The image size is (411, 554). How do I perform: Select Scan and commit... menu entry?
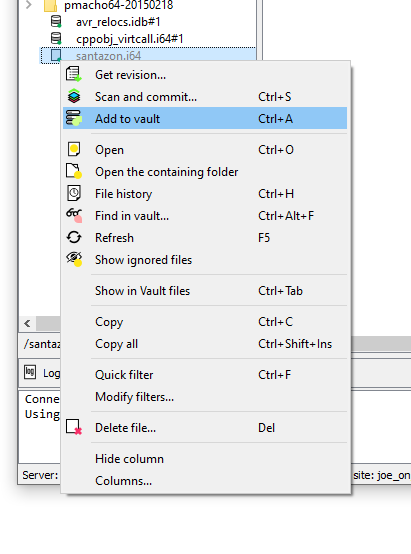[x=205, y=96]
